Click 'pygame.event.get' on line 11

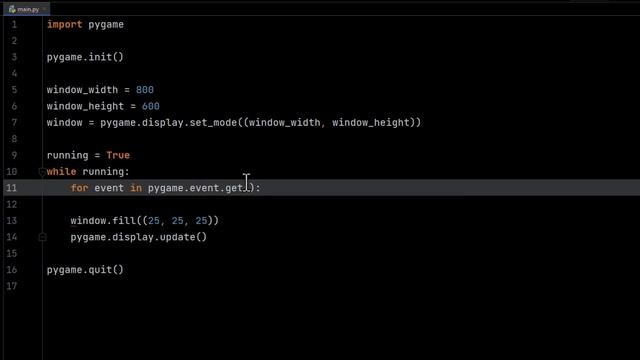coord(196,188)
